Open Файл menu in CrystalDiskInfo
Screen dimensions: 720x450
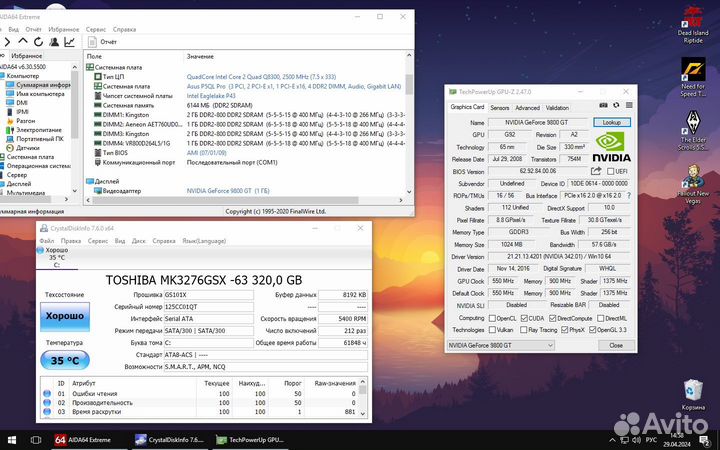(47, 241)
